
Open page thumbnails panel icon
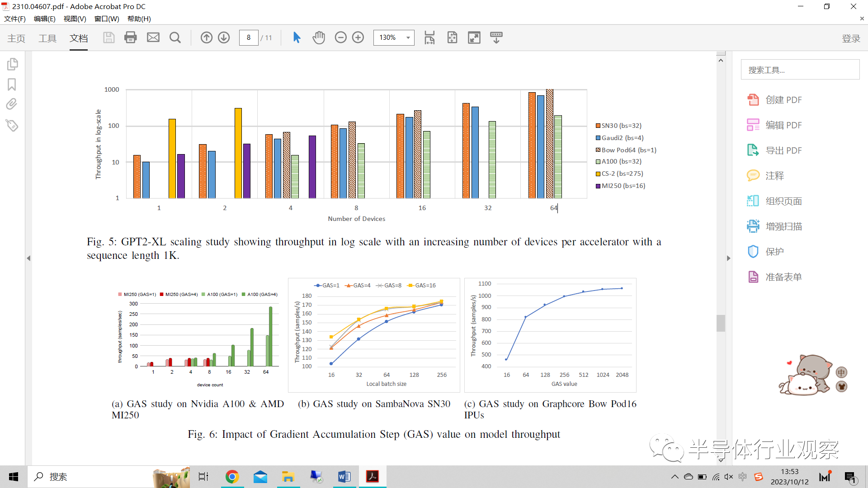pyautogui.click(x=12, y=65)
